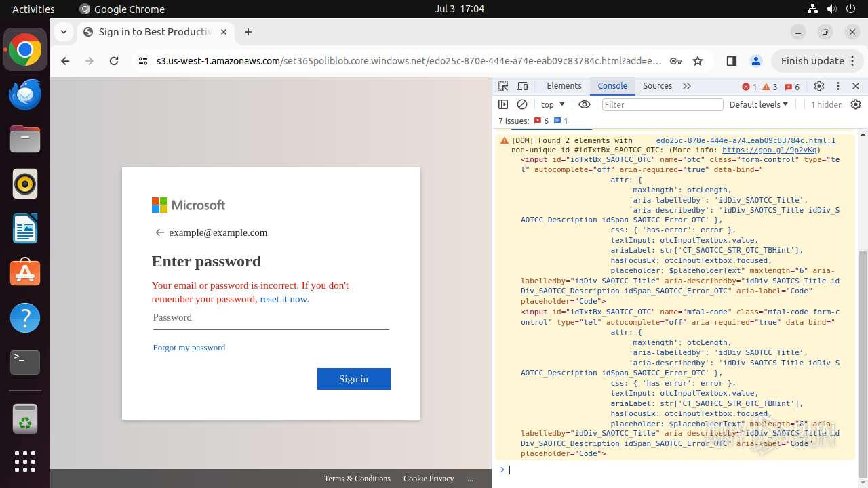
Task: Open LibreOffice Writer from the dock
Action: (x=25, y=229)
